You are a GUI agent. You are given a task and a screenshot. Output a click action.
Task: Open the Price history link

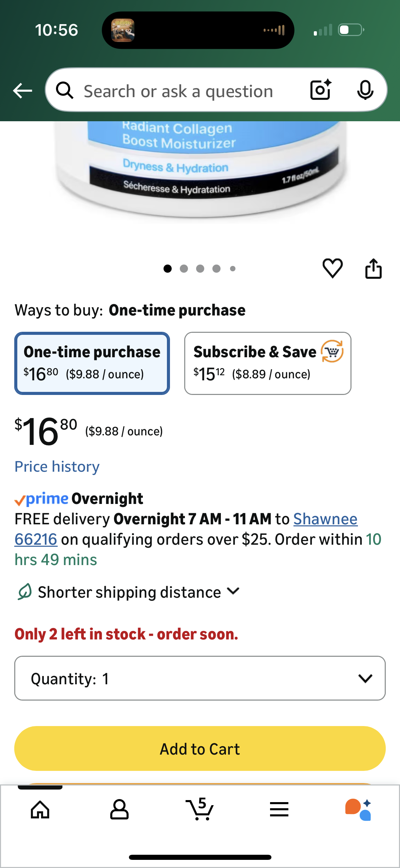(x=57, y=467)
